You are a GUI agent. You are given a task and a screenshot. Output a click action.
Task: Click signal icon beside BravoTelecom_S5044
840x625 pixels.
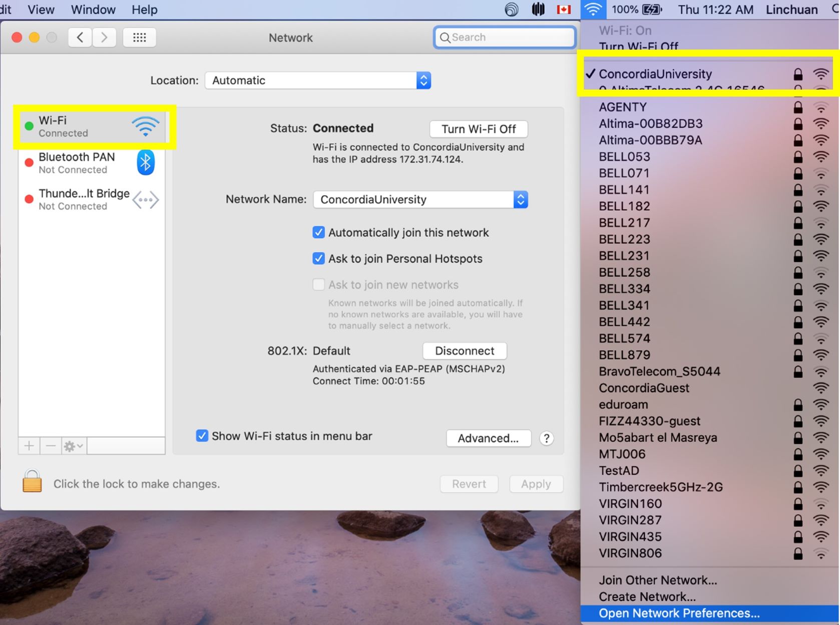point(821,371)
